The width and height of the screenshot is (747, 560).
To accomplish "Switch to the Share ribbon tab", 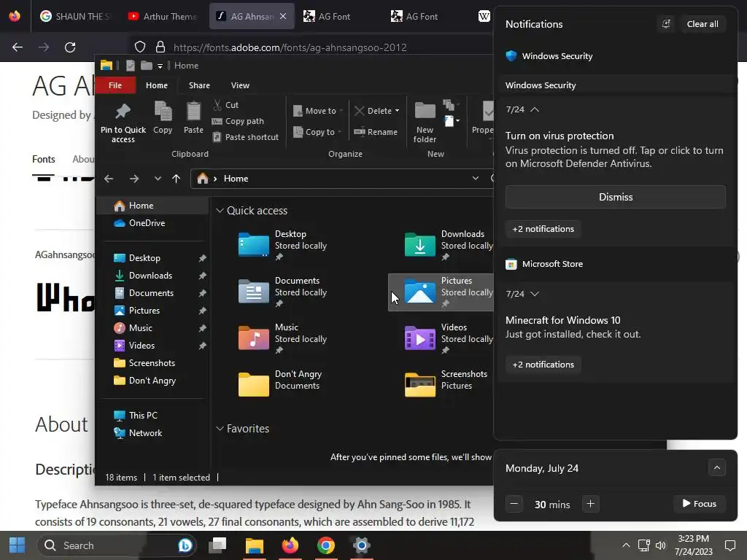I will coord(199,85).
